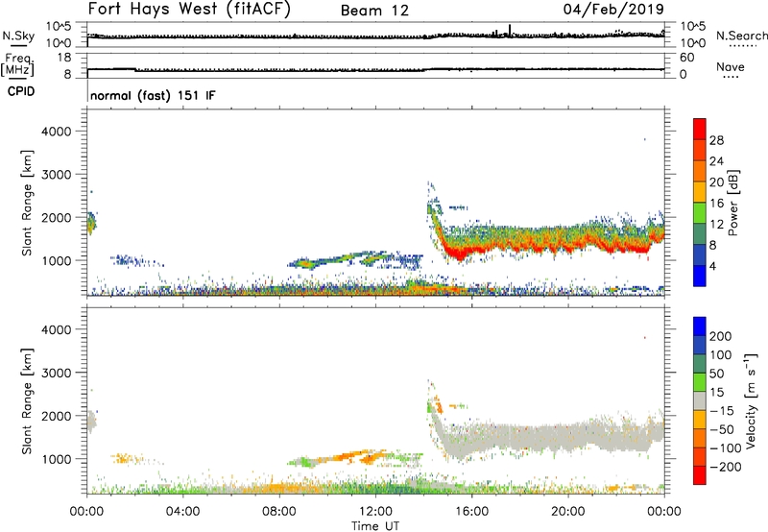Click the 'CPID' label
The image size is (768, 532).
click(21, 91)
